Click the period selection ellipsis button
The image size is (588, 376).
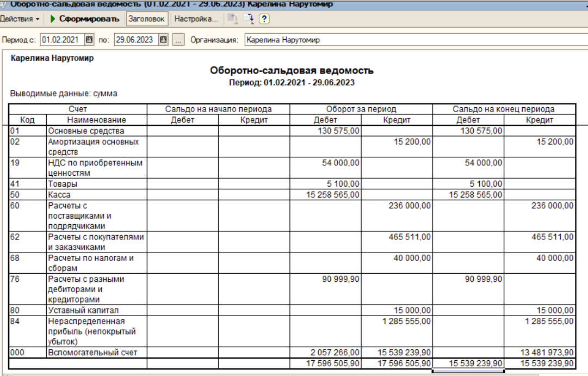[x=178, y=40]
